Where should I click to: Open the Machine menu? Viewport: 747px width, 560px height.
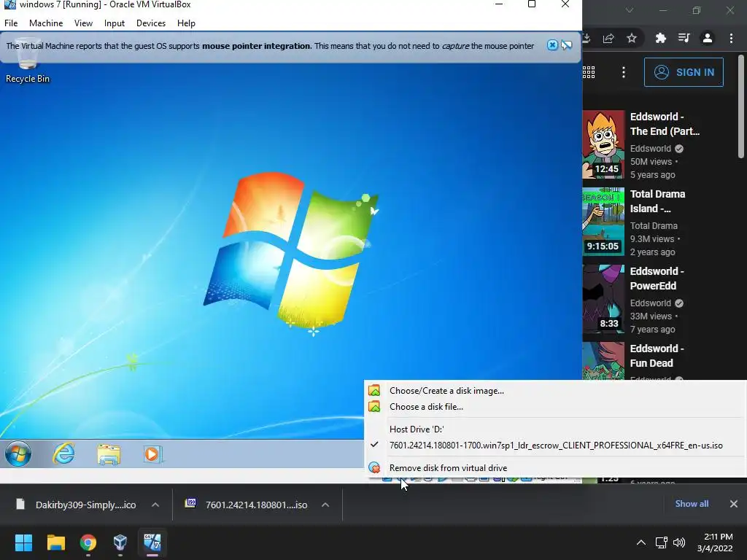pyautogui.click(x=46, y=23)
